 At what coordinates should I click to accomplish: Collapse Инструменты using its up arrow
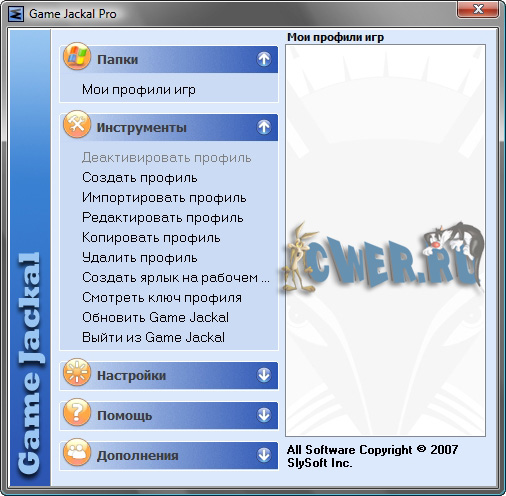[x=264, y=127]
